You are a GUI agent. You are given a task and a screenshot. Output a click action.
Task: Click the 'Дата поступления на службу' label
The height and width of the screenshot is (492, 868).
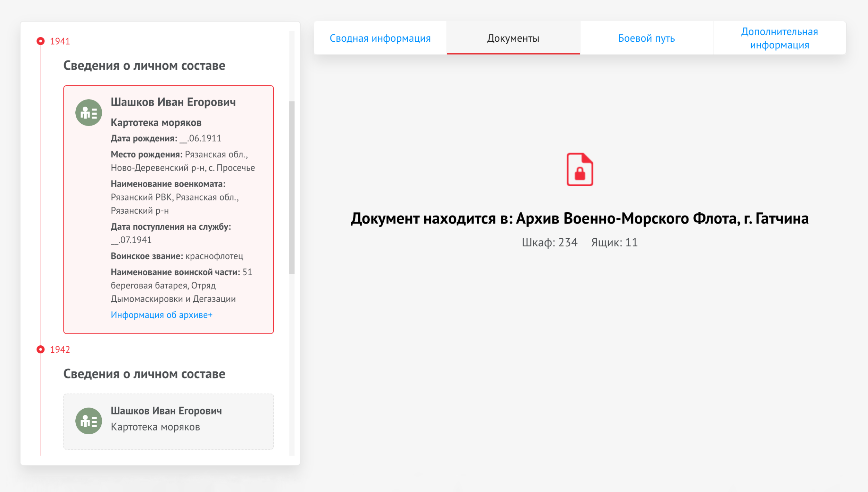click(171, 227)
